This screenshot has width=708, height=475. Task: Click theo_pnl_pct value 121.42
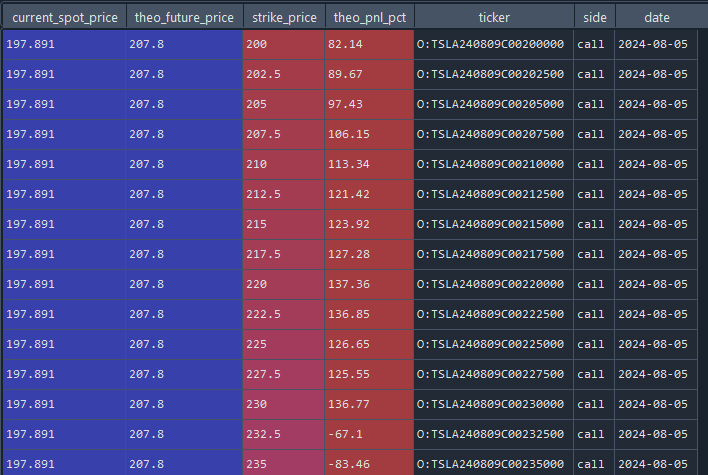click(x=369, y=194)
